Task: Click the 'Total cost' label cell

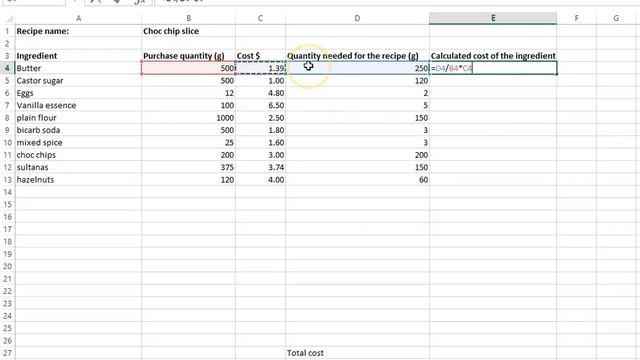Action: click(357, 353)
